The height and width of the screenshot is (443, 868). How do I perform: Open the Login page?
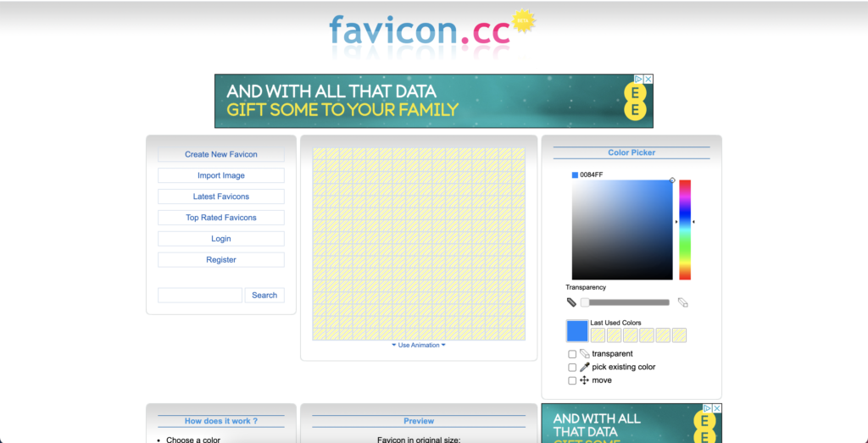[x=221, y=238]
